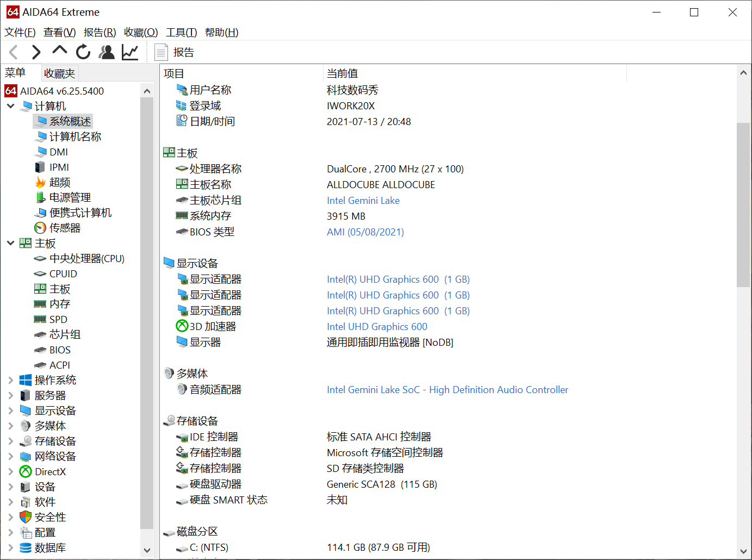Expand the 操作系统 tree node
752x560 pixels.
(11, 380)
